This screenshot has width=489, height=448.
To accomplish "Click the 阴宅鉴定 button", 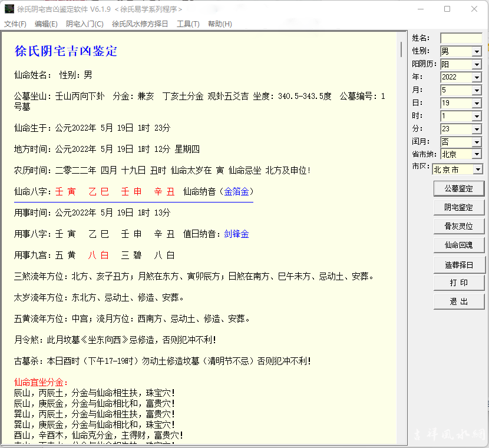I will click(x=459, y=207).
